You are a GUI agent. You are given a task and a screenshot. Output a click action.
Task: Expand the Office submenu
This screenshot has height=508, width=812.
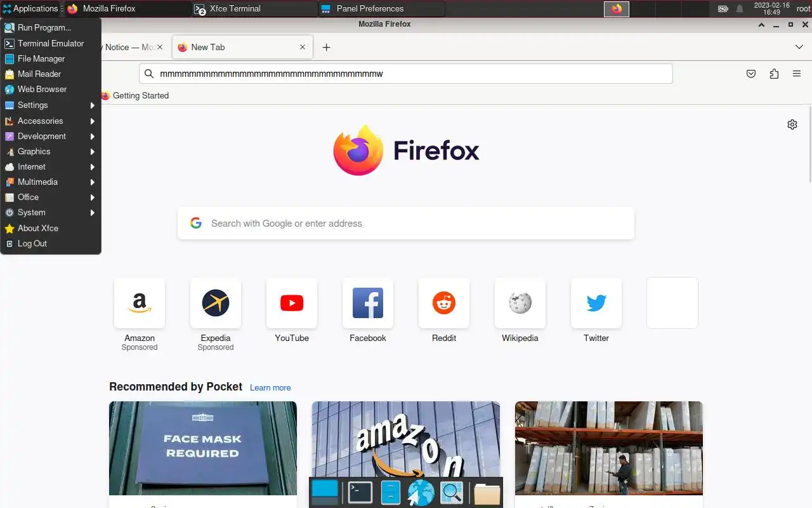pos(51,197)
